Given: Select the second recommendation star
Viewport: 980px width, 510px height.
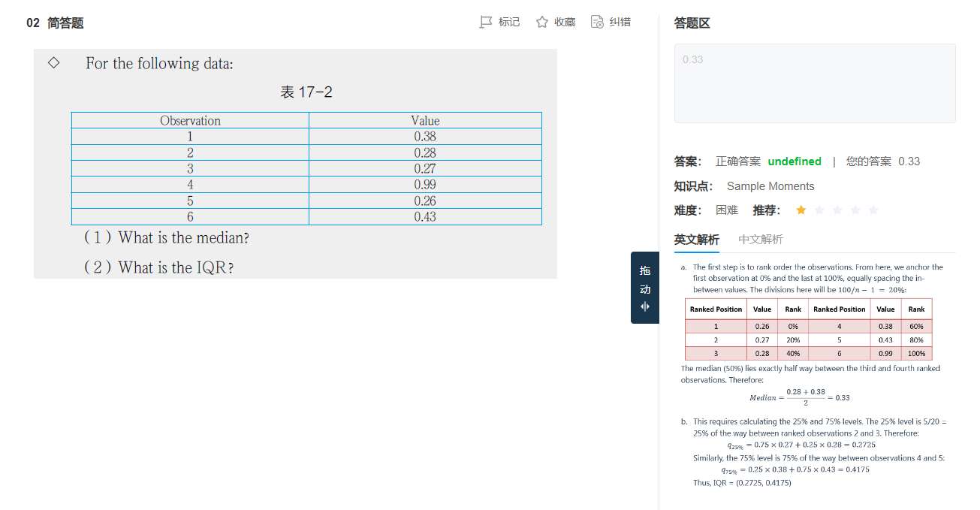Looking at the screenshot, I should (819, 210).
